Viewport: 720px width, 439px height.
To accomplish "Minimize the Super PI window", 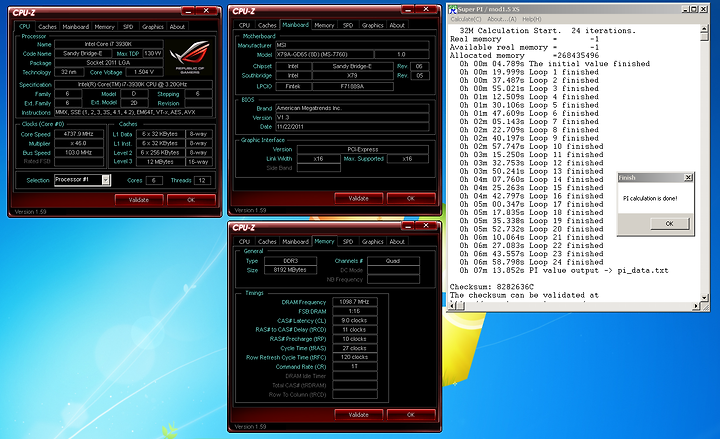I will [x=685, y=9].
